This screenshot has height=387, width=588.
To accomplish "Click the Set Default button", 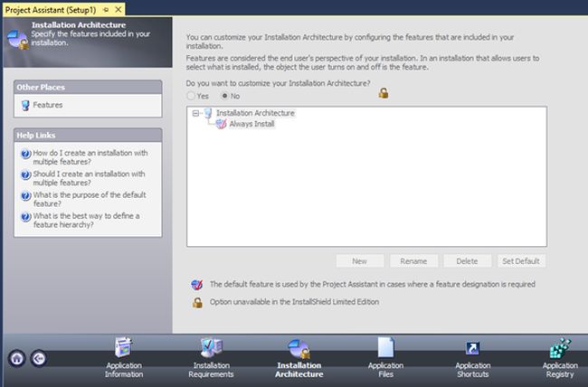I will click(x=521, y=261).
